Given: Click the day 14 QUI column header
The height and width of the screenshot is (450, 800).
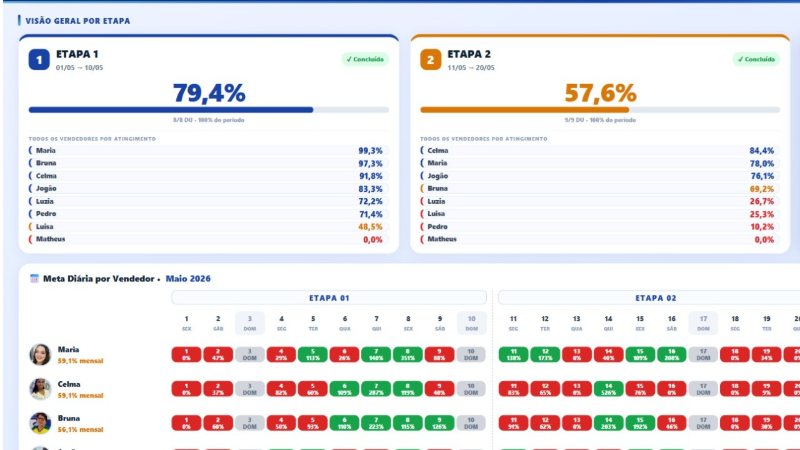Looking at the screenshot, I should pyautogui.click(x=608, y=323).
